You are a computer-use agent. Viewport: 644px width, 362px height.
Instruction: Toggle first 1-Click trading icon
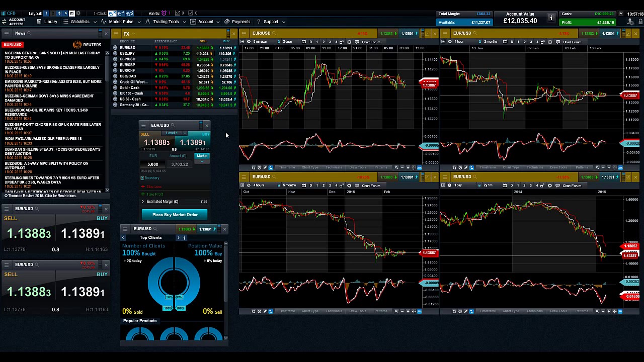point(112,13)
